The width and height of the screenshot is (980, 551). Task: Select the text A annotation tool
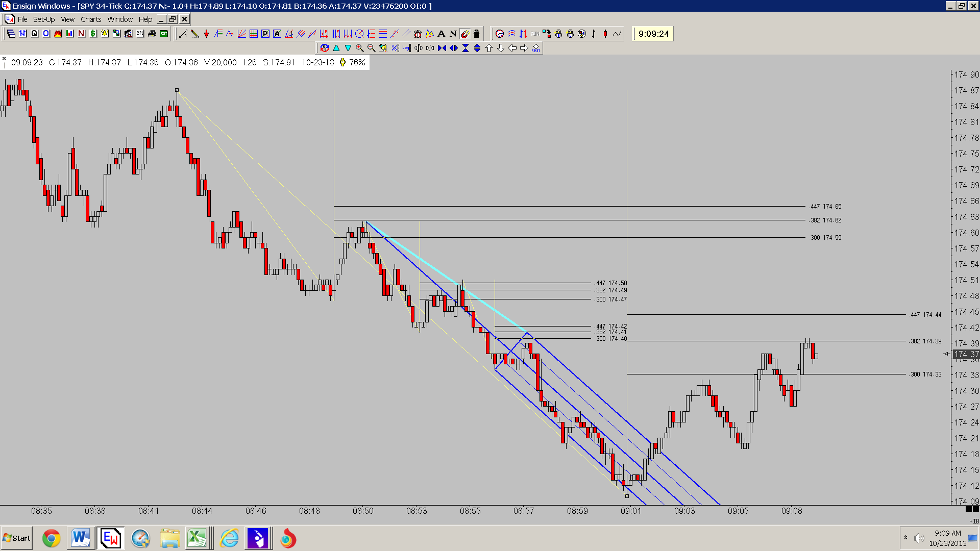click(x=442, y=34)
